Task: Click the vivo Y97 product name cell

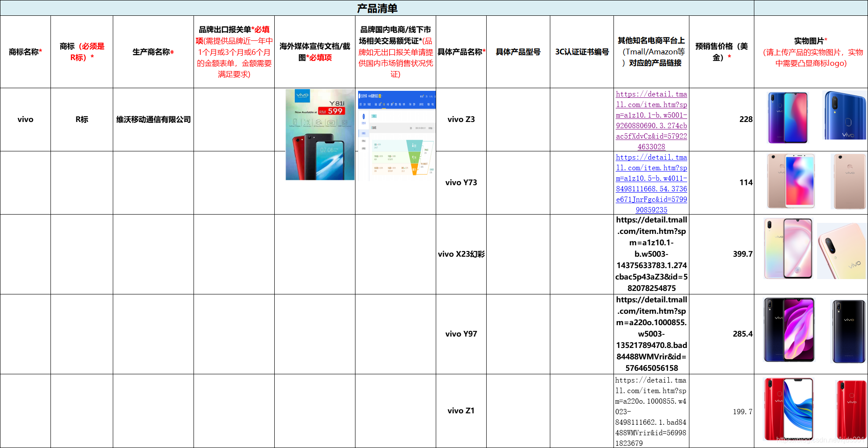Action: [x=461, y=334]
